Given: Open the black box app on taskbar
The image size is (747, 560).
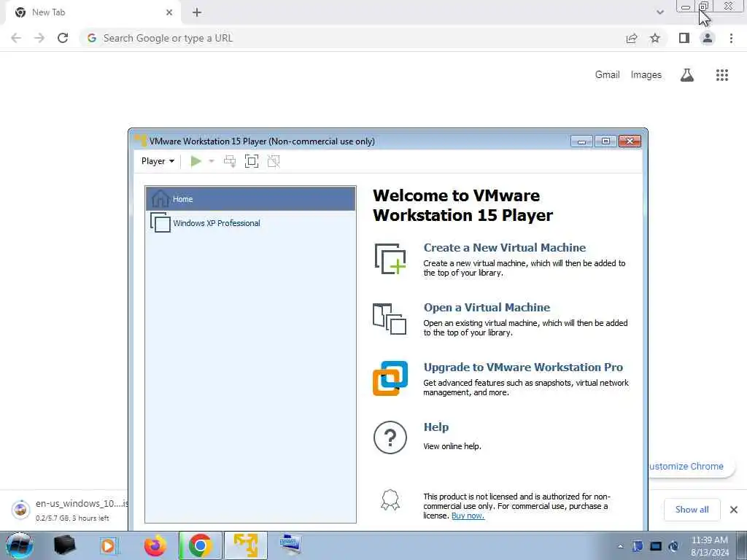Looking at the screenshot, I should coord(65,545).
